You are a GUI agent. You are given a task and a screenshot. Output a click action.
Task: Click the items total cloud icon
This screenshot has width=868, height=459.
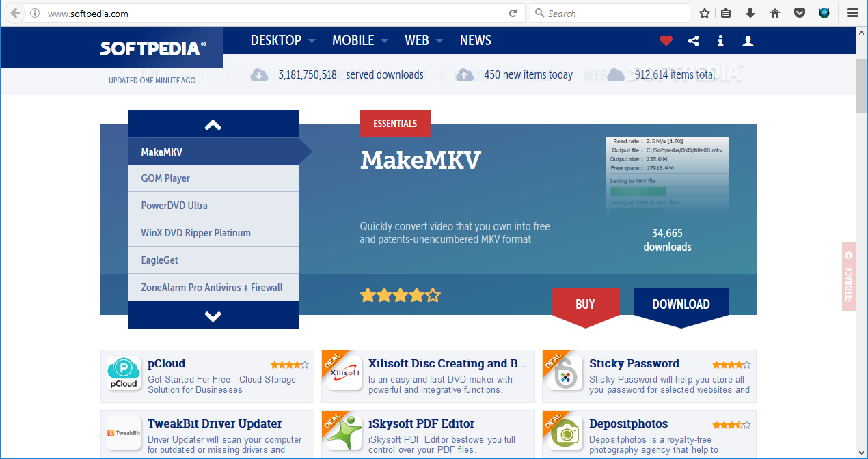pos(616,75)
